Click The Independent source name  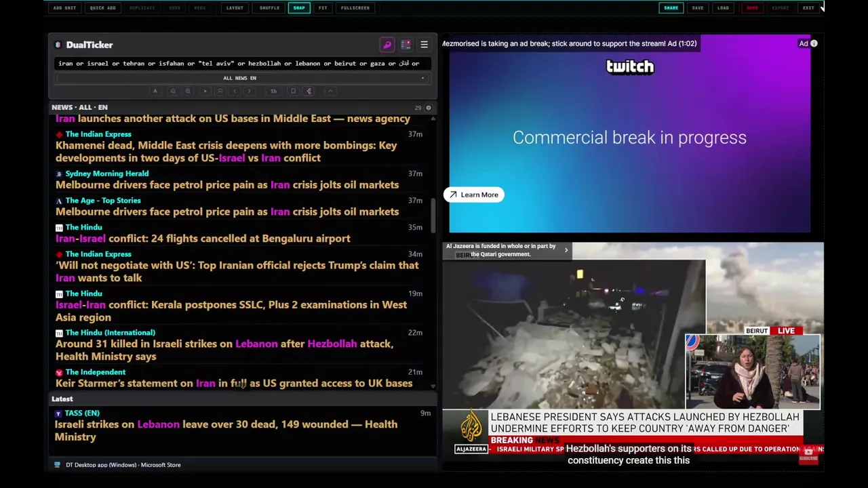point(95,372)
